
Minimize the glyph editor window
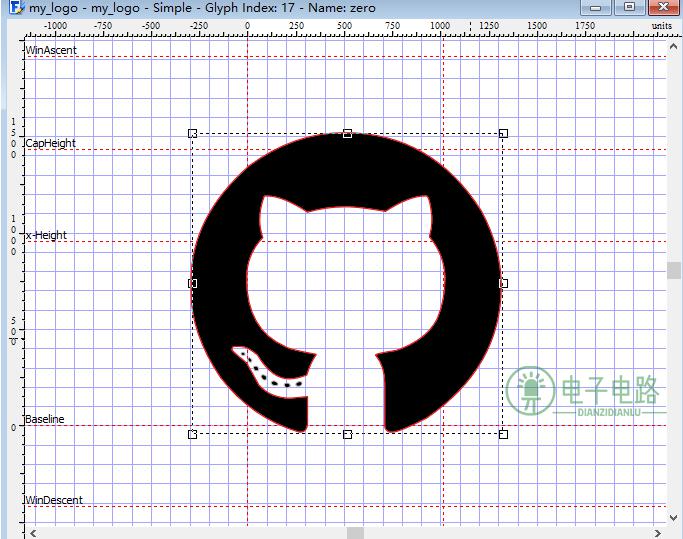pyautogui.click(x=595, y=7)
